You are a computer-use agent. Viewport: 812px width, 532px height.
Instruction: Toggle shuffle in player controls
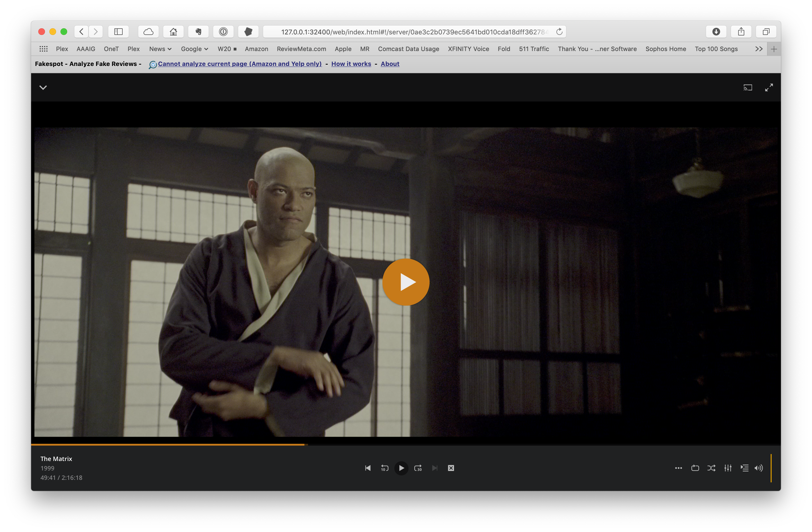click(x=711, y=468)
